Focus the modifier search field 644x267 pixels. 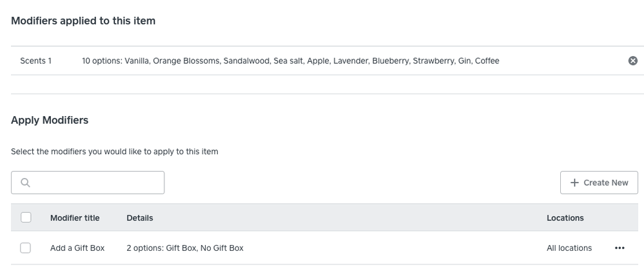[88, 183]
